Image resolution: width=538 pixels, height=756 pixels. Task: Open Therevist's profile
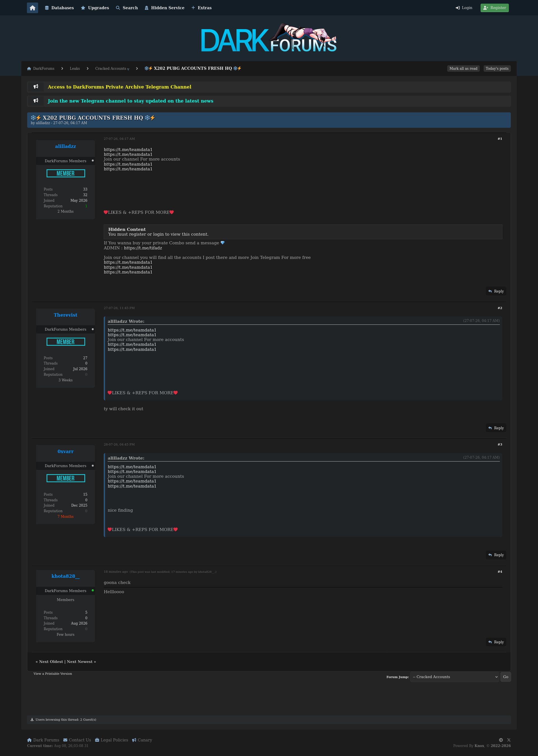pyautogui.click(x=66, y=315)
